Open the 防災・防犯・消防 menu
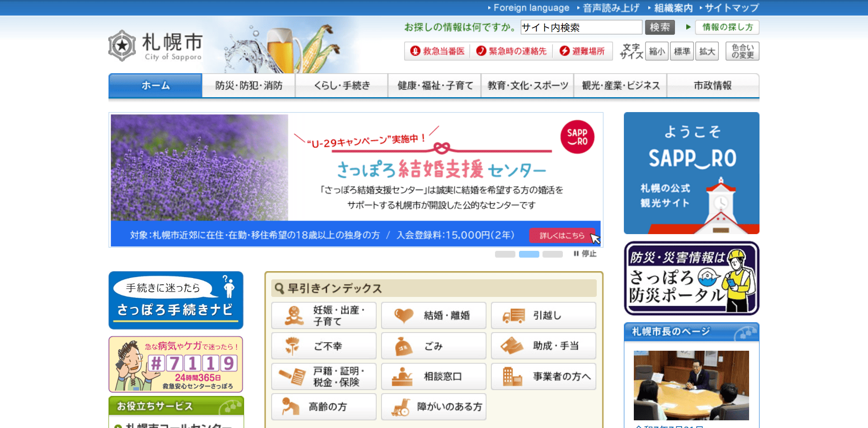Image resolution: width=868 pixels, height=428 pixels. pyautogui.click(x=249, y=85)
